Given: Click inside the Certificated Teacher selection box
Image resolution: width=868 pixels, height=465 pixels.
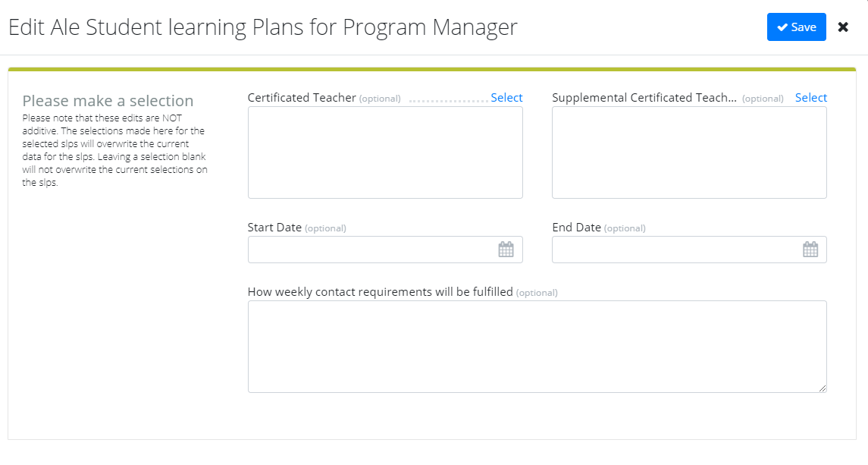Looking at the screenshot, I should (x=385, y=152).
